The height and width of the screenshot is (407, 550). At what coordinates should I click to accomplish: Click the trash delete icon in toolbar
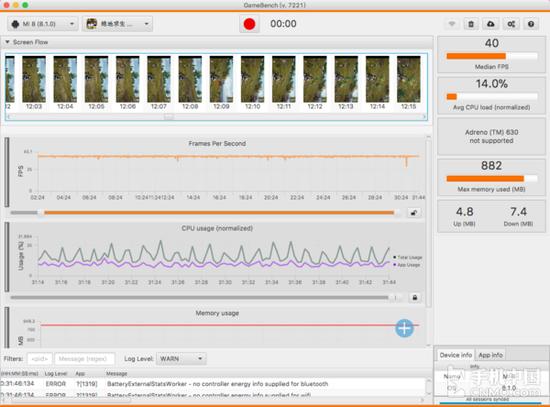pos(471,24)
